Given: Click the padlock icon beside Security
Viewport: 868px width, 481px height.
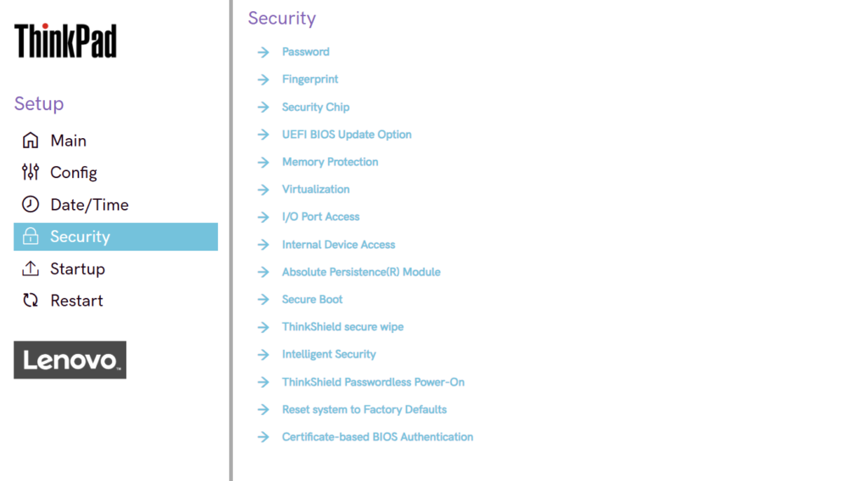Looking at the screenshot, I should pos(31,236).
